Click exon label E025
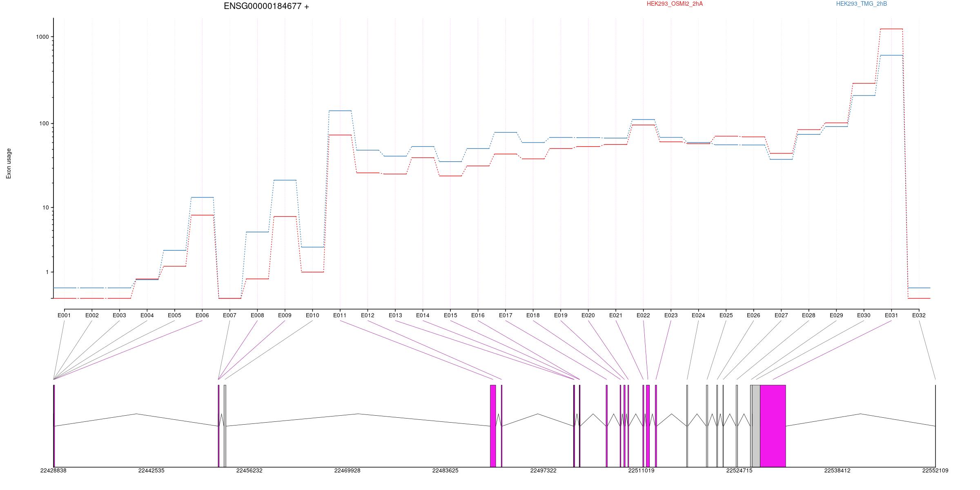Screen dimensions: 980x490 pos(726,315)
